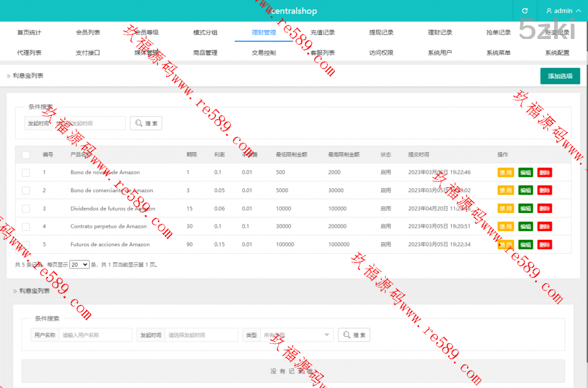Open the 20 per page dropdown
Screen dimensions: 588x388
click(79, 265)
